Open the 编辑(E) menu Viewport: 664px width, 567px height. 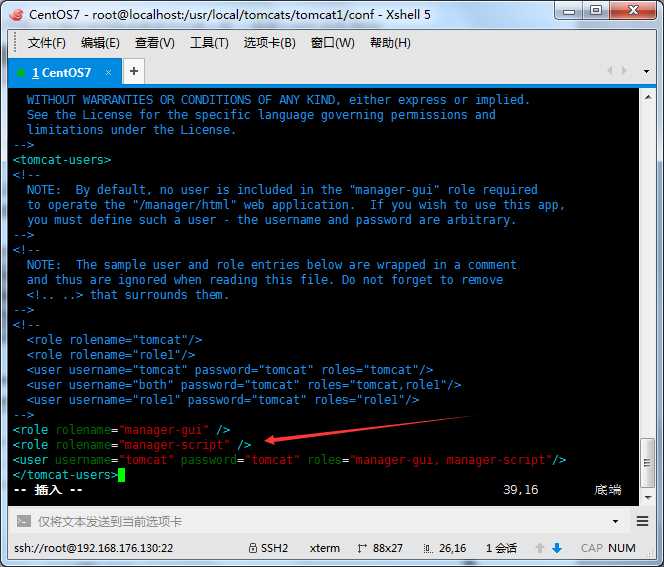pyautogui.click(x=100, y=43)
